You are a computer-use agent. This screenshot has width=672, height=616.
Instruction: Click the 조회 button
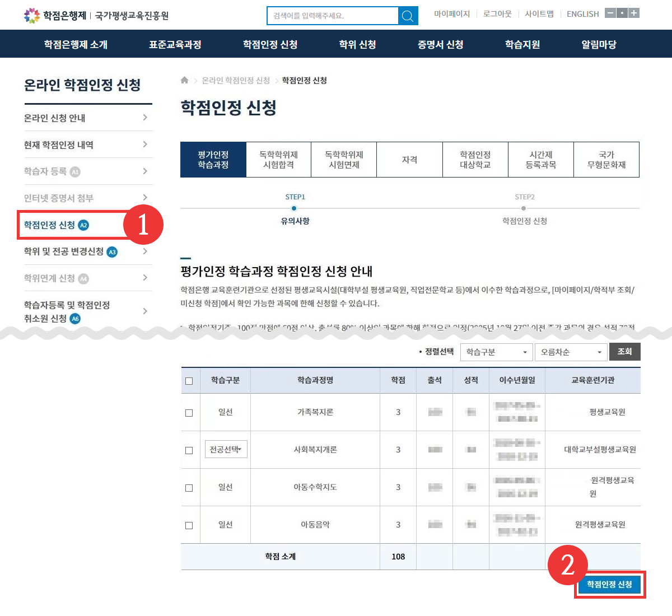coord(624,352)
